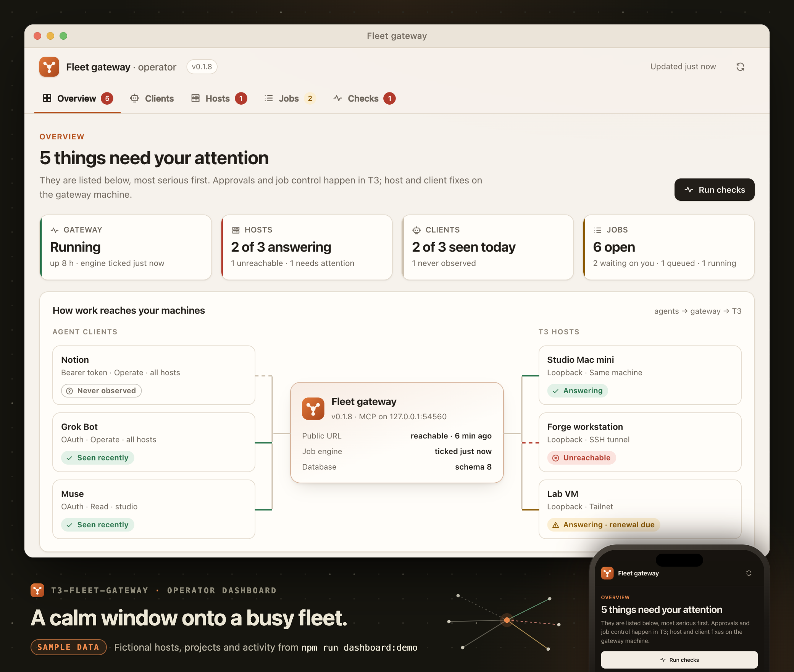
Task: Select the Notion agent client card
Action: pos(154,375)
